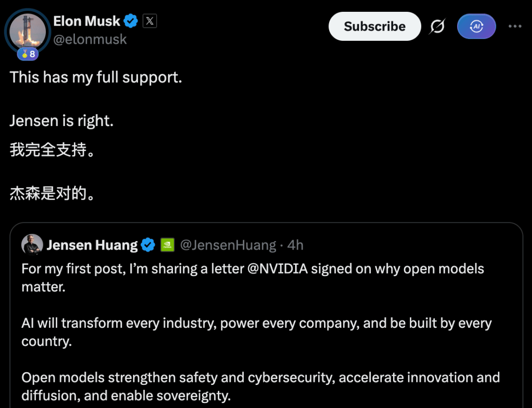Open the three-dot more options menu
This screenshot has width=532, height=408.
tap(515, 26)
